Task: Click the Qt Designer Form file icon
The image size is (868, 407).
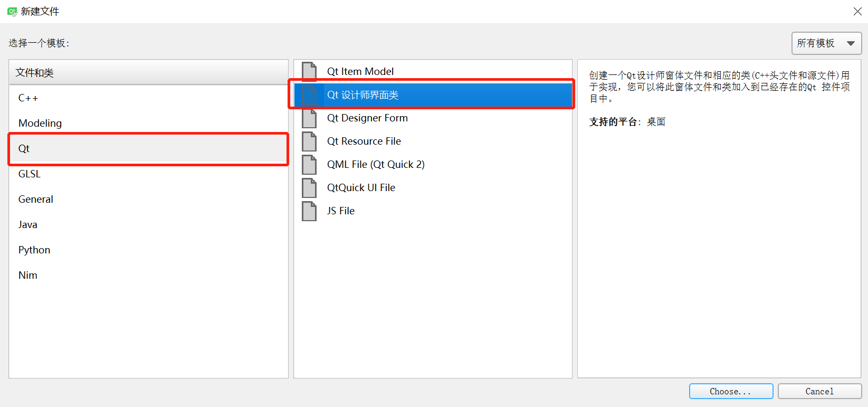Action: [x=309, y=118]
